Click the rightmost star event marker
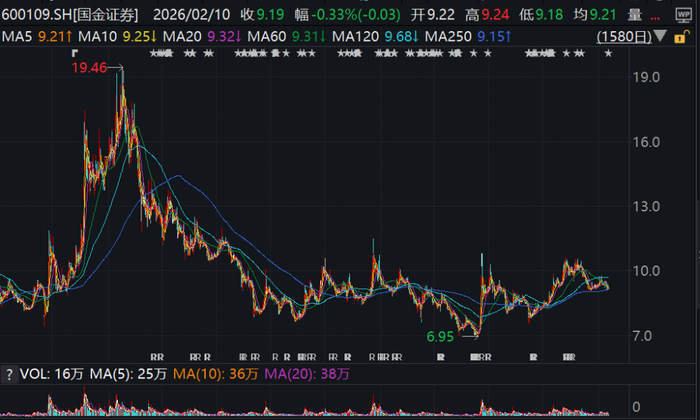This screenshot has width=700, height=420. point(608,54)
